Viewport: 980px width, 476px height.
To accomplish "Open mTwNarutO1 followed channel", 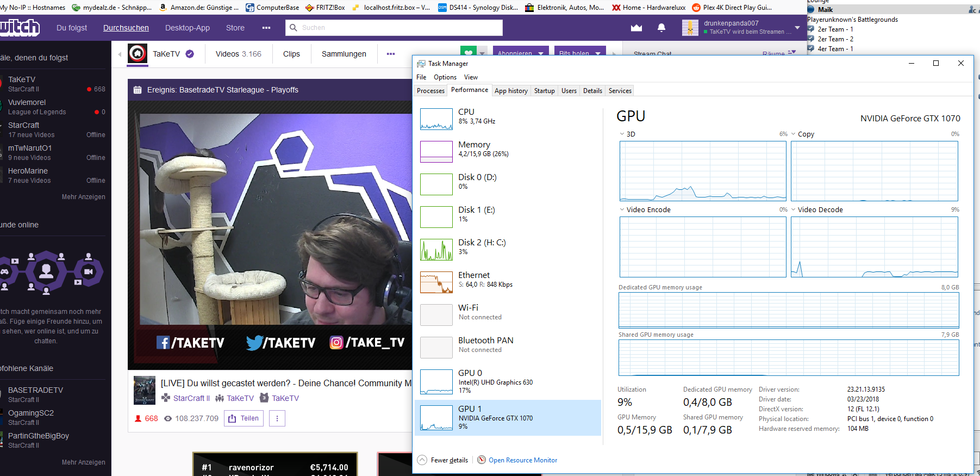I will point(54,152).
